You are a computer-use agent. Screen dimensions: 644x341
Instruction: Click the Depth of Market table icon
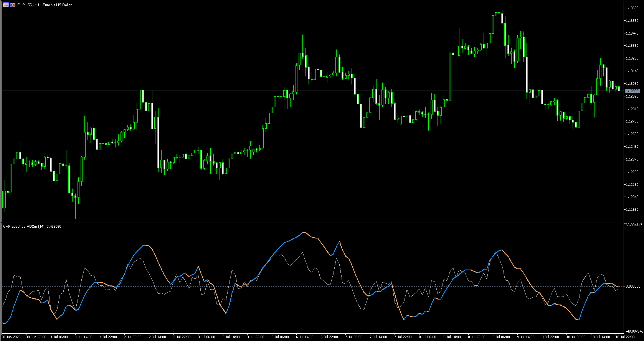pos(6,5)
